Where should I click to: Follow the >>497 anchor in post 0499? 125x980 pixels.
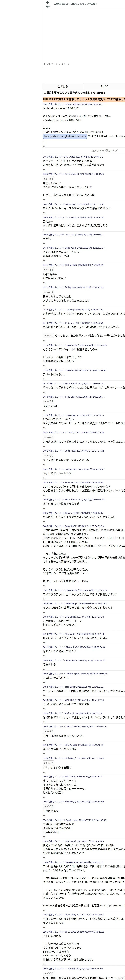[49, 763]
